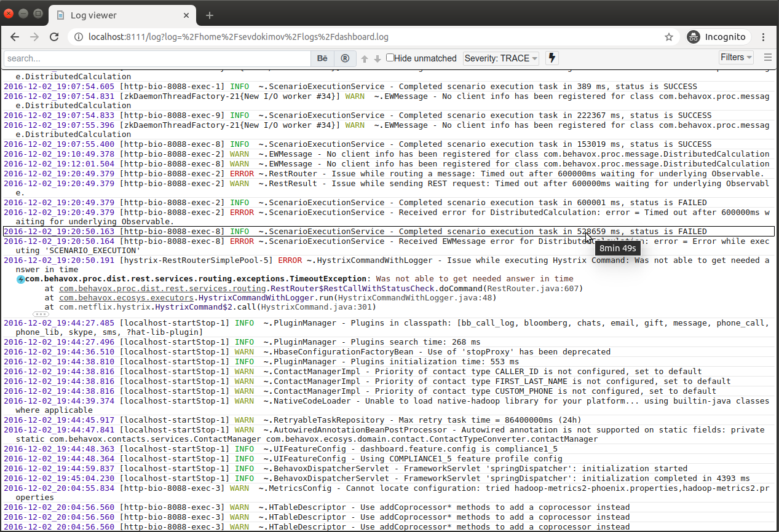Select the Bé search option icon

pyautogui.click(x=322, y=58)
